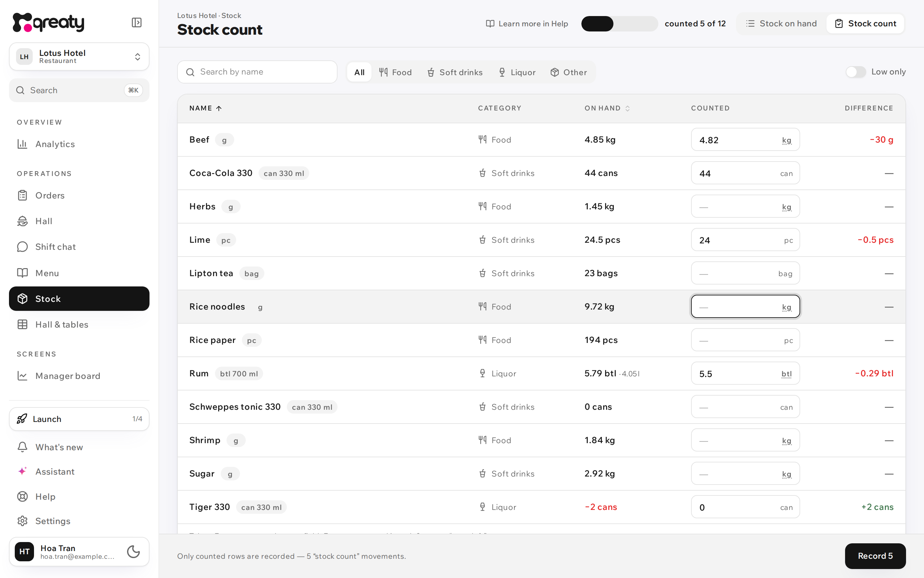The height and width of the screenshot is (578, 924).
Task: Toggle the kg unit in Beef counted field
Action: [787, 140]
